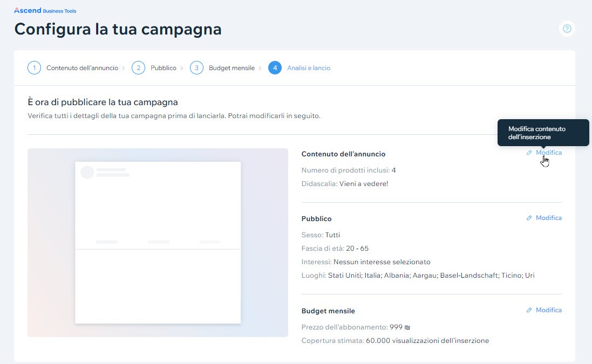Click Modifica link for Contenuto dell'annuncio

click(x=548, y=153)
